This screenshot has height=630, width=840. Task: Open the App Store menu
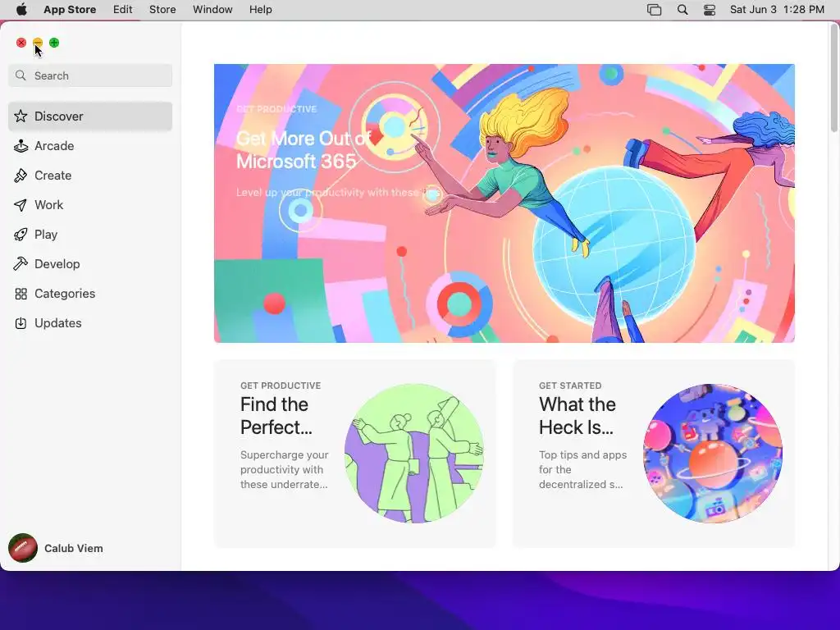[70, 10]
